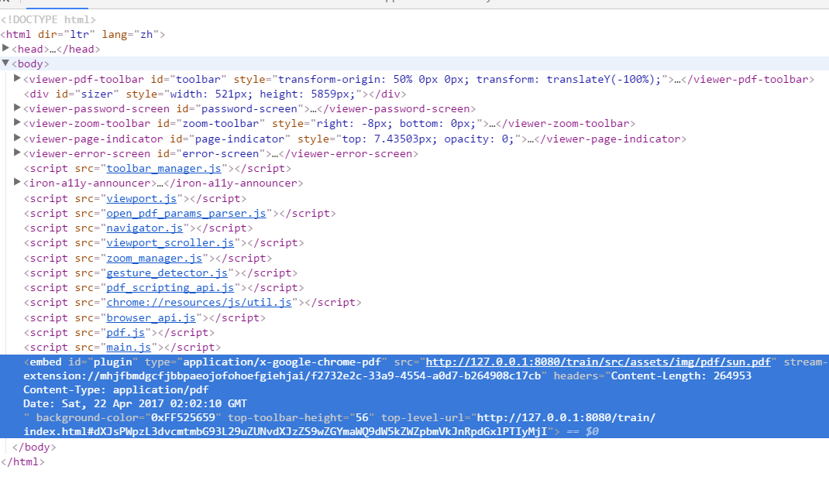
Task: Expand the viewer-password-screen element
Action: coord(18,108)
